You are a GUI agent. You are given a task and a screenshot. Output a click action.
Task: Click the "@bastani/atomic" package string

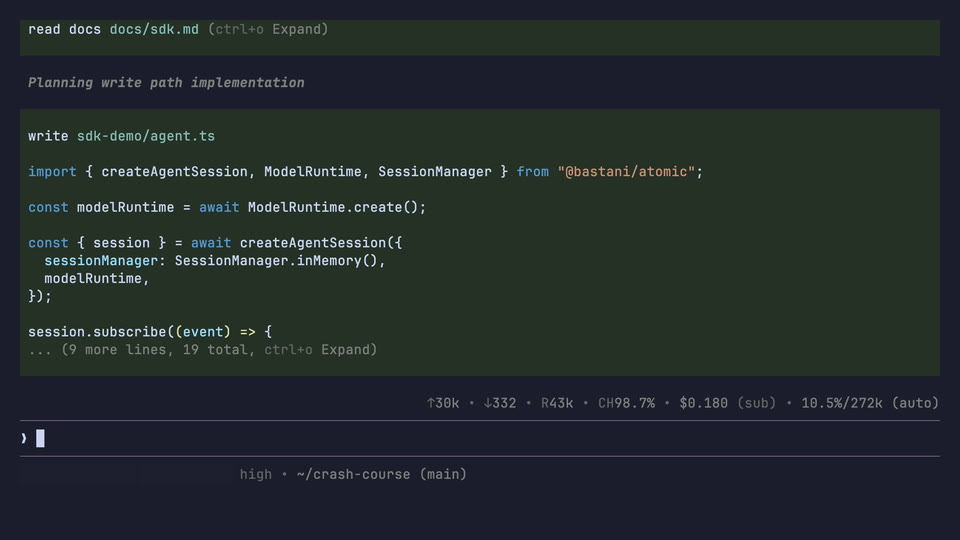626,171
